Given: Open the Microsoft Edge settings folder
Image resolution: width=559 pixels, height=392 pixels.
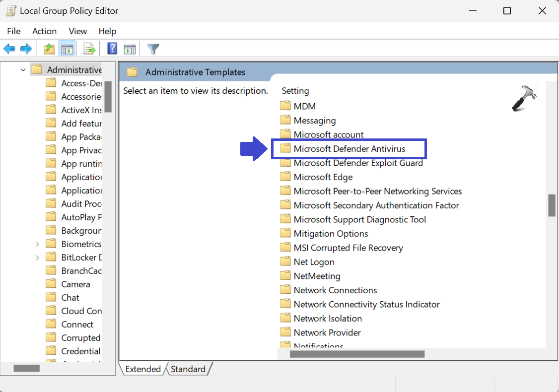Looking at the screenshot, I should [x=323, y=177].
